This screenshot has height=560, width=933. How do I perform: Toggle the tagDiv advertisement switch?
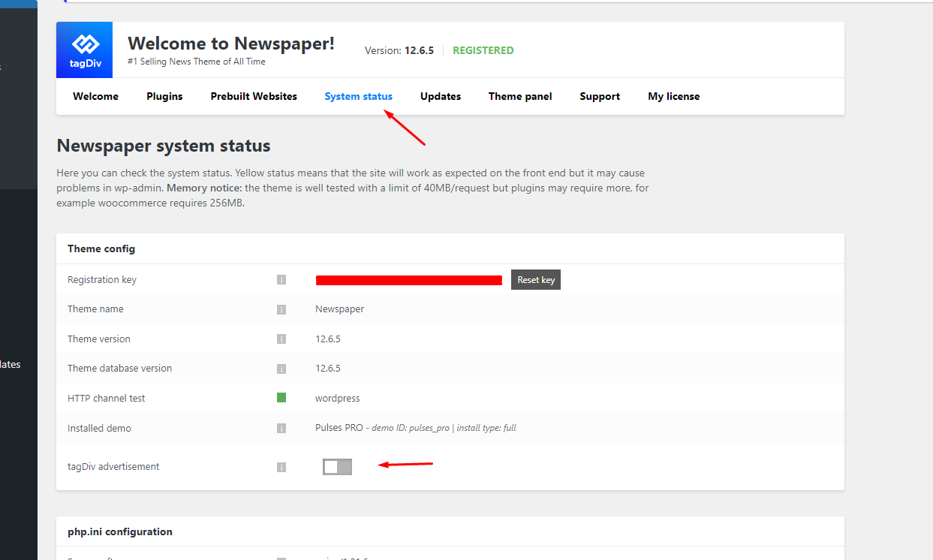coord(337,467)
